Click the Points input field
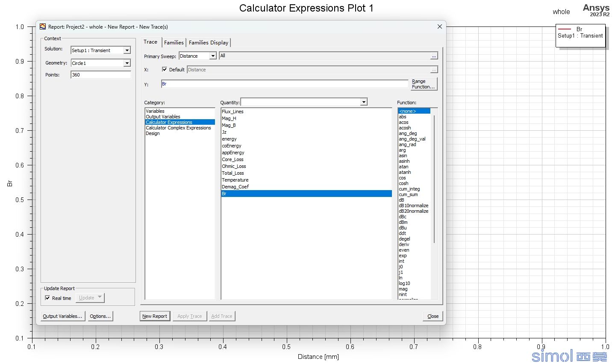Image resolution: width=615 pixels, height=364 pixels. [101, 75]
